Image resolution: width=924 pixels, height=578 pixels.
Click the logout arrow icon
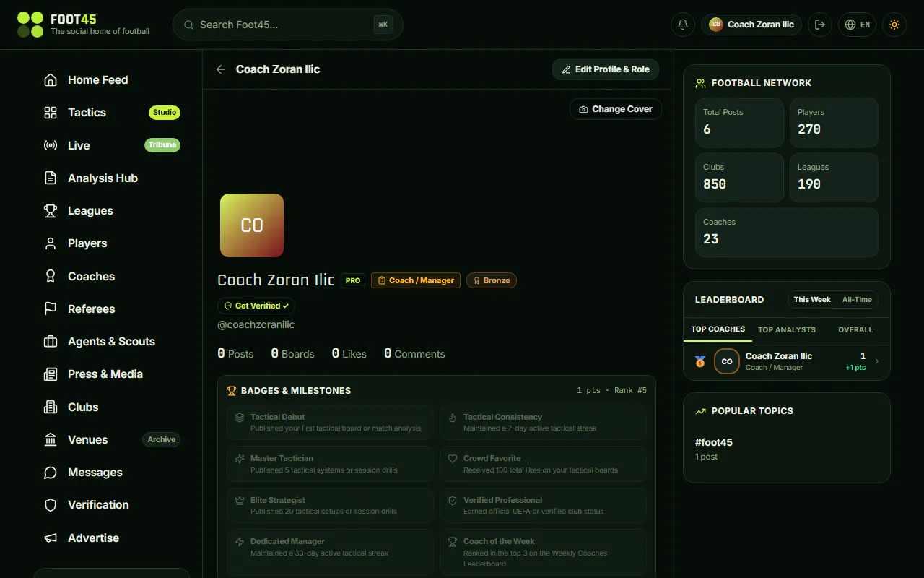[820, 25]
